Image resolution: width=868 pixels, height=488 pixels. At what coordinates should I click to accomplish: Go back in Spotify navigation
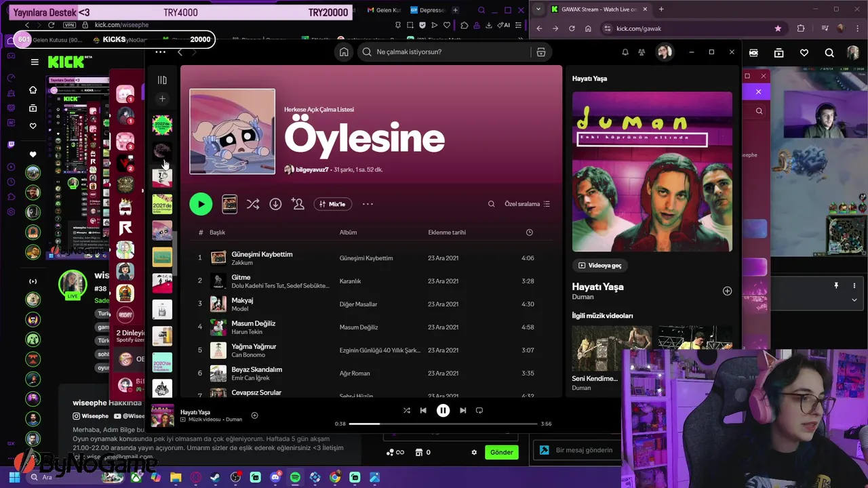(180, 52)
